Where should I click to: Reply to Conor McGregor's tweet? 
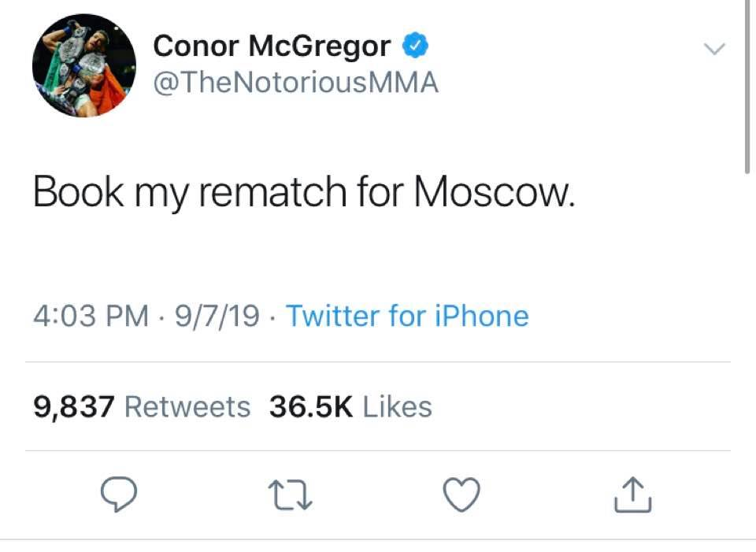pyautogui.click(x=119, y=495)
